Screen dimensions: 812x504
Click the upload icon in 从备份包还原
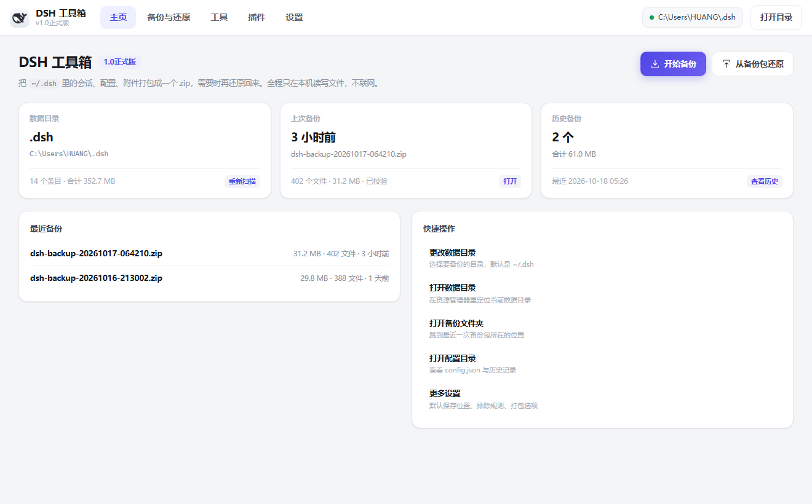(726, 64)
